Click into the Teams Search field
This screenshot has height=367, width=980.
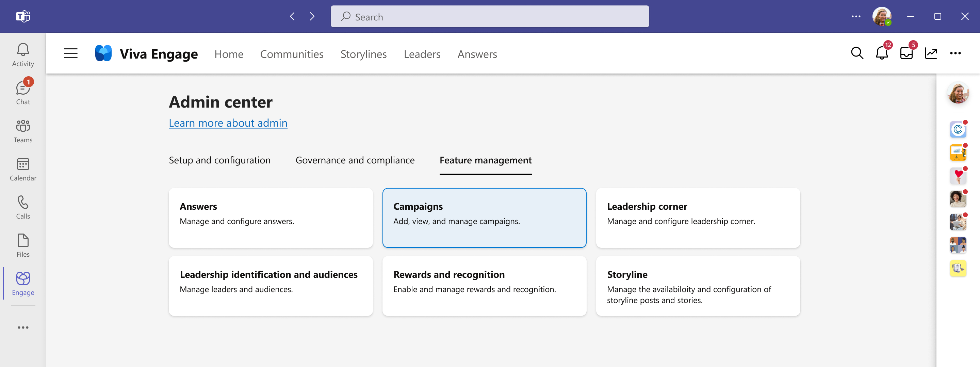490,16
